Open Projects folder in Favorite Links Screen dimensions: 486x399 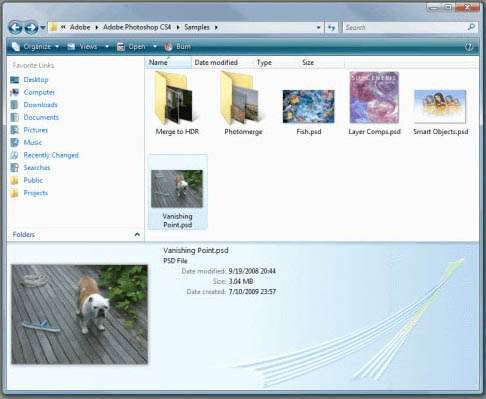(x=36, y=193)
